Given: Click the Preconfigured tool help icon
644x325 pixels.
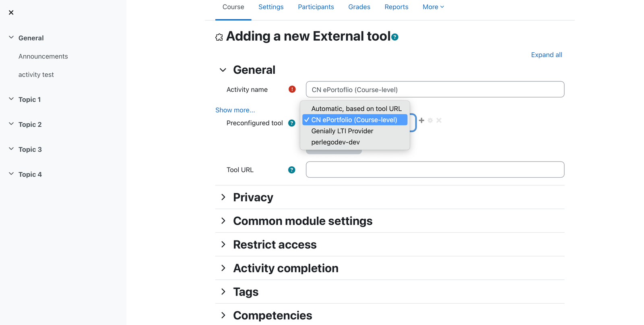Looking at the screenshot, I should [292, 123].
